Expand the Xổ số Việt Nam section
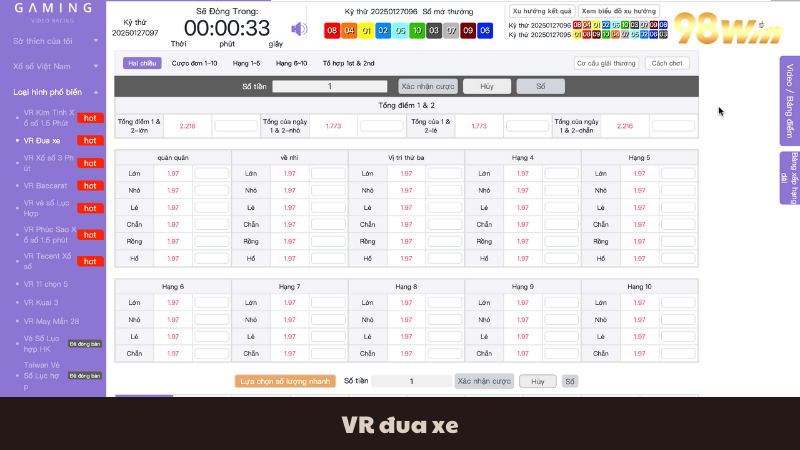The width and height of the screenshot is (800, 450). [52, 66]
